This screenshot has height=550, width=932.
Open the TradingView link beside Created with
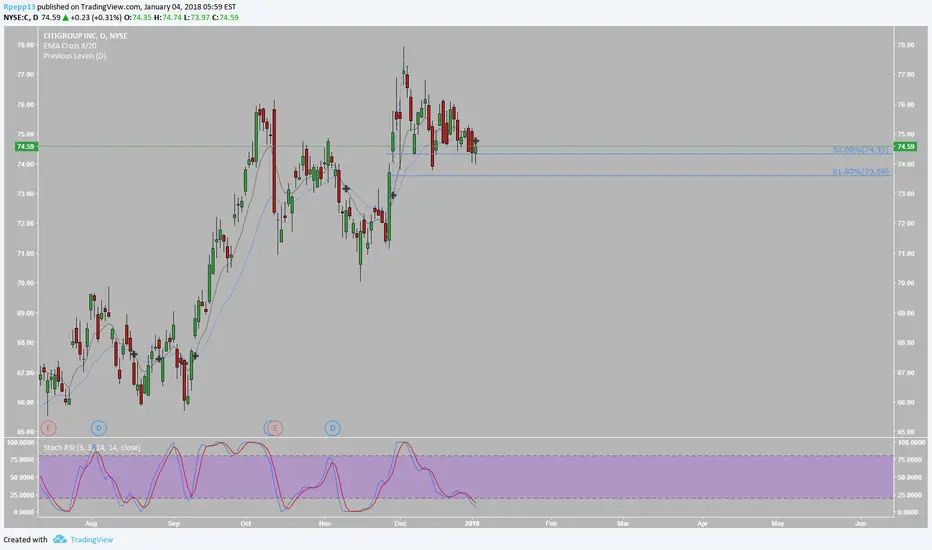[x=92, y=539]
